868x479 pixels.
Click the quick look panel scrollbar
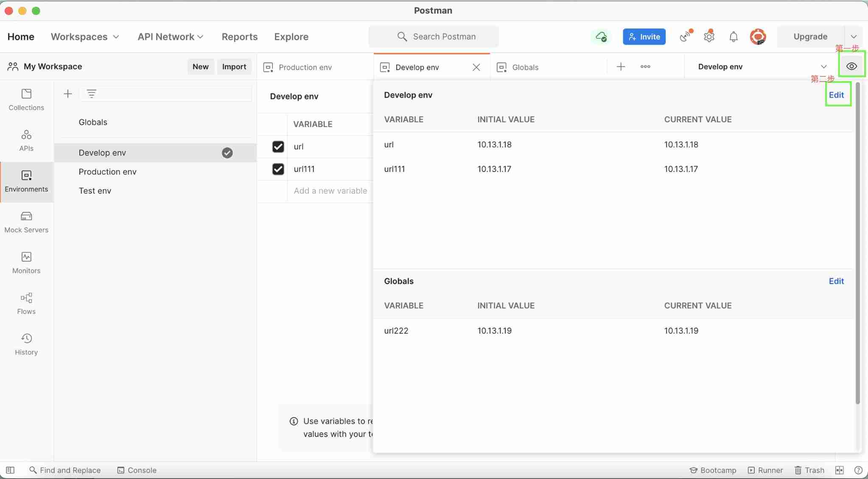point(857,242)
